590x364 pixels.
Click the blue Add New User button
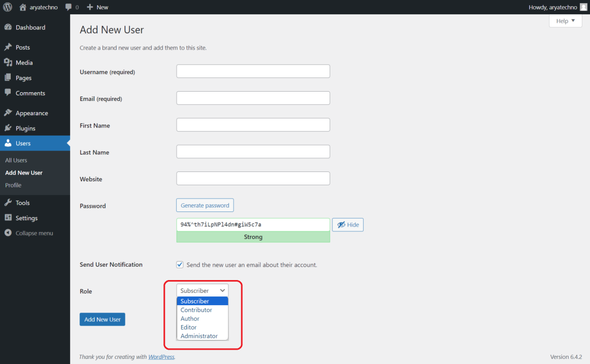(x=102, y=319)
